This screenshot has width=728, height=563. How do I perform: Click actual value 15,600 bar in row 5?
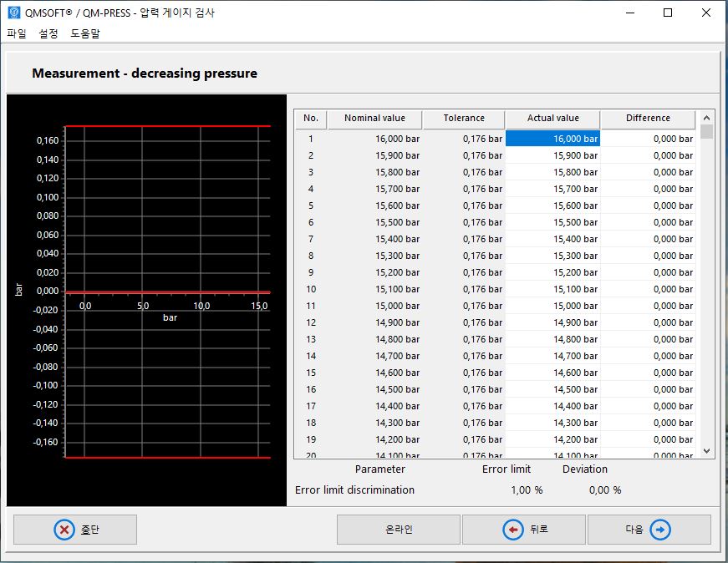pos(553,205)
